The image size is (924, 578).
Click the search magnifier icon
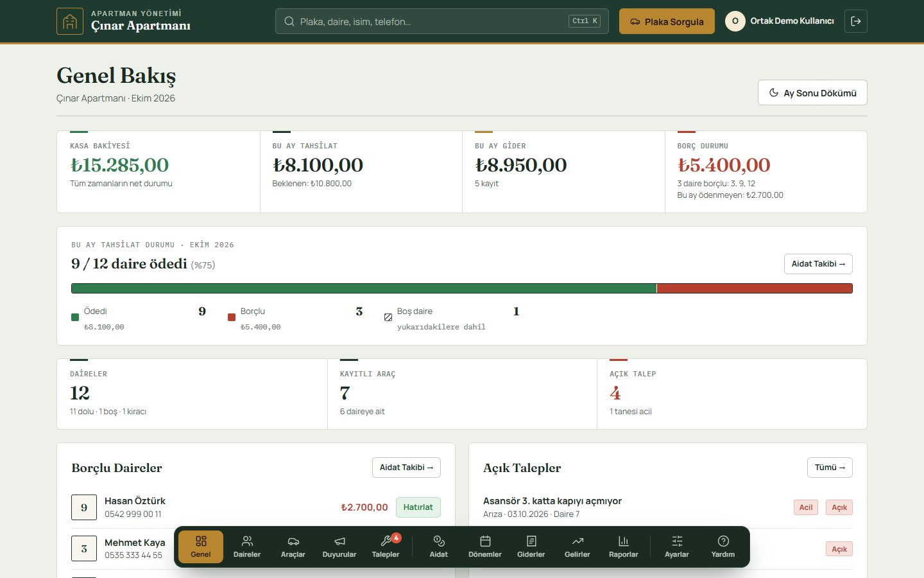289,21
